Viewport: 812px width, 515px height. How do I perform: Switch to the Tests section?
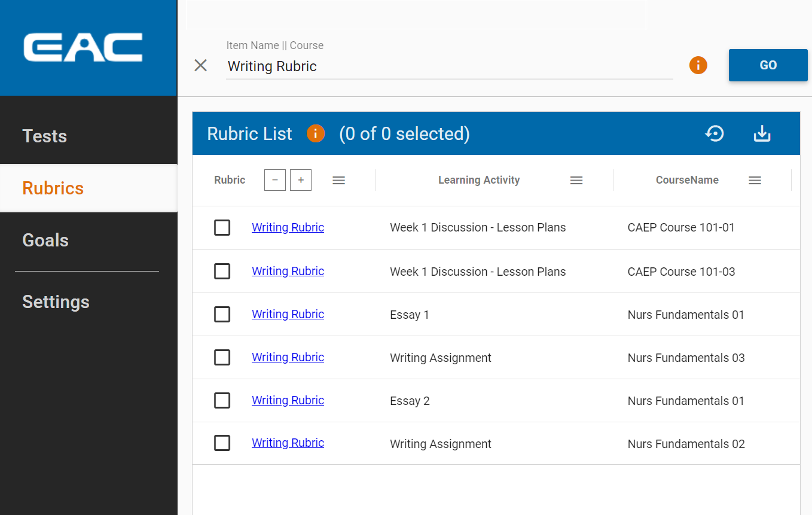click(x=44, y=136)
